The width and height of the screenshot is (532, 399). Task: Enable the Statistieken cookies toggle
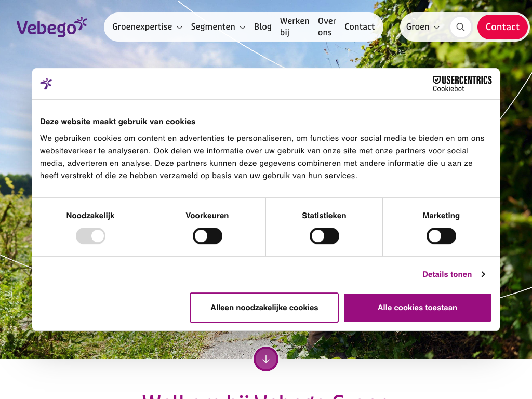point(324,236)
